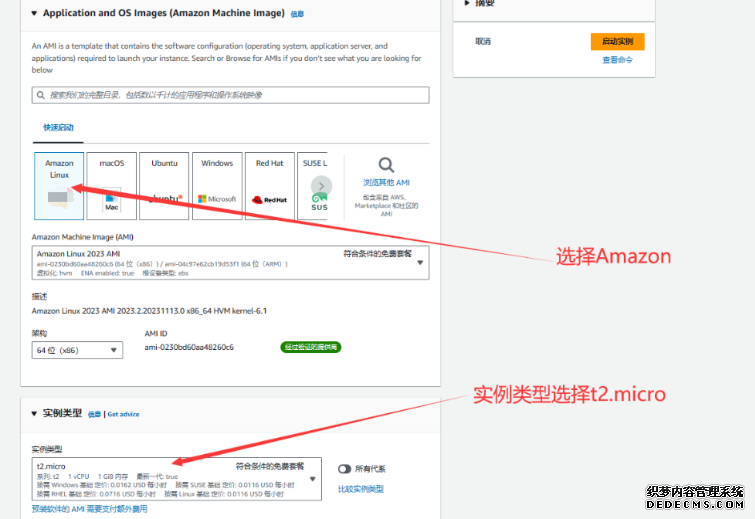Viewport: 755px width, 519px height.
Task: Collapse the Application and OS Images section
Action: coord(35,14)
